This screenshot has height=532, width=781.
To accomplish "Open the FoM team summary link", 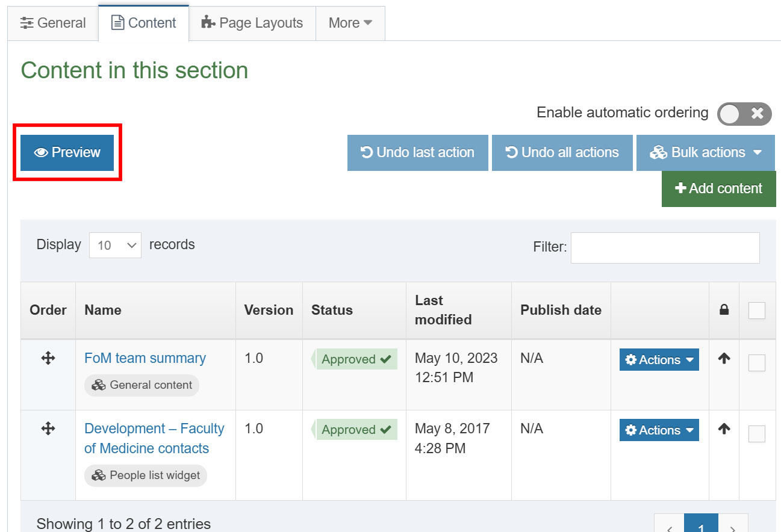I will pyautogui.click(x=145, y=358).
